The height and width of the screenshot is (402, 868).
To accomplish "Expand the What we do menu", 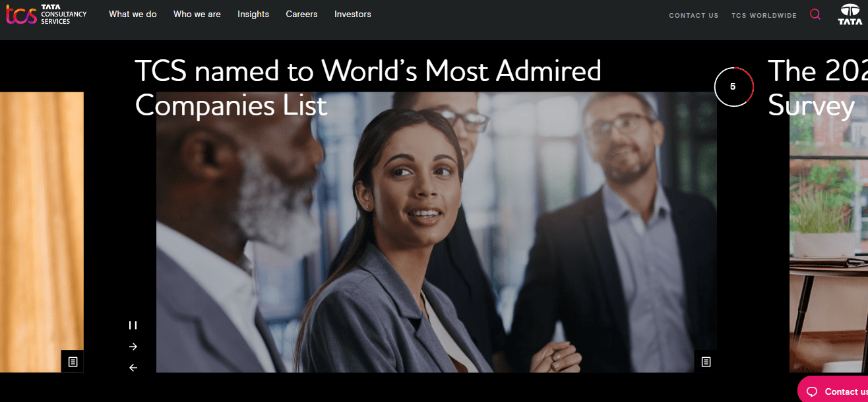I will (x=133, y=14).
